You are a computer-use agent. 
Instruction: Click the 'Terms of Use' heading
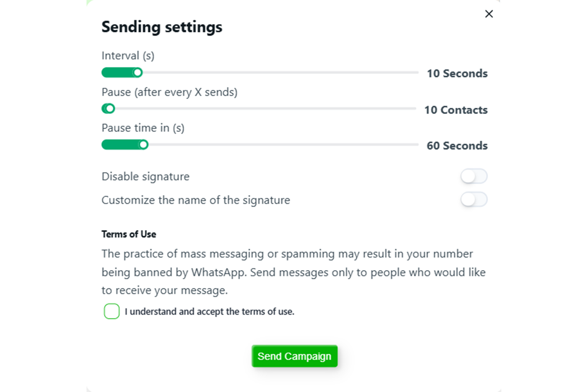[129, 234]
